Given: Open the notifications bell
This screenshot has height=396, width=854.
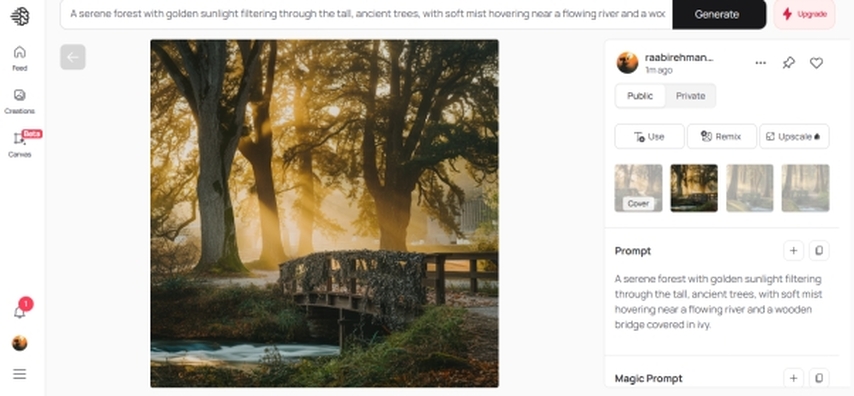Looking at the screenshot, I should point(20,312).
